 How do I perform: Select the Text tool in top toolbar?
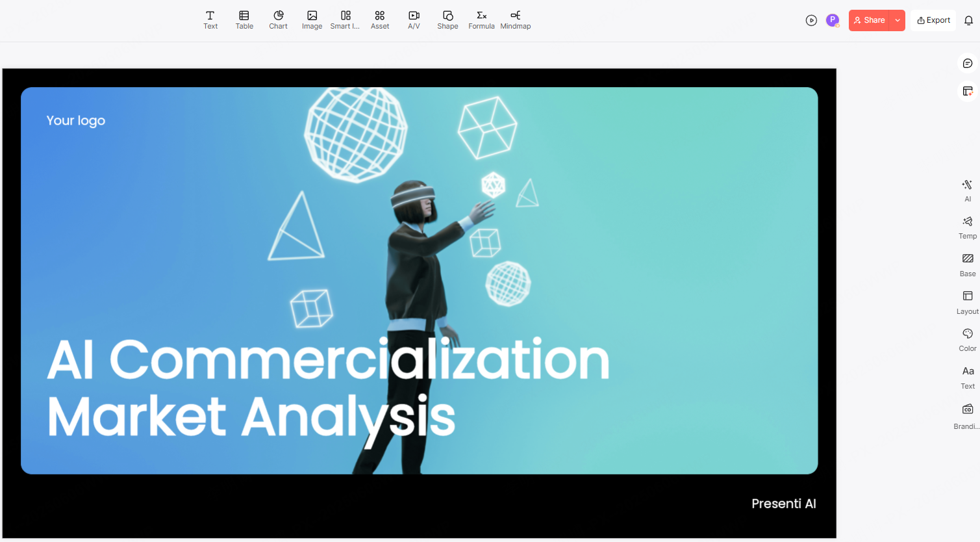[x=210, y=19]
